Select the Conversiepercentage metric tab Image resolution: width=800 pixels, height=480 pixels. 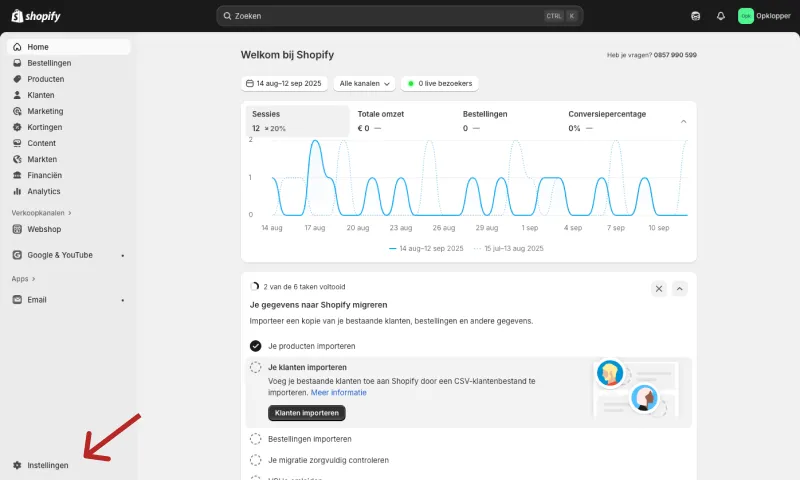click(x=614, y=121)
